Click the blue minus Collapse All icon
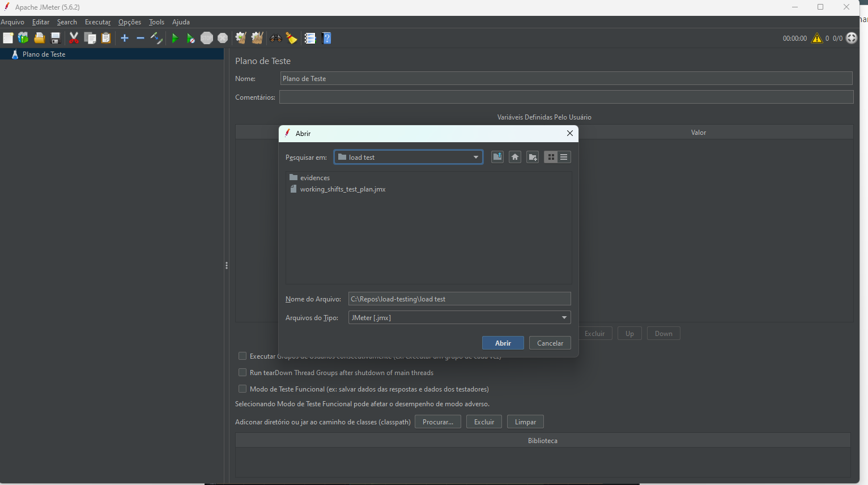Viewport: 868px width, 485px height. (x=141, y=38)
